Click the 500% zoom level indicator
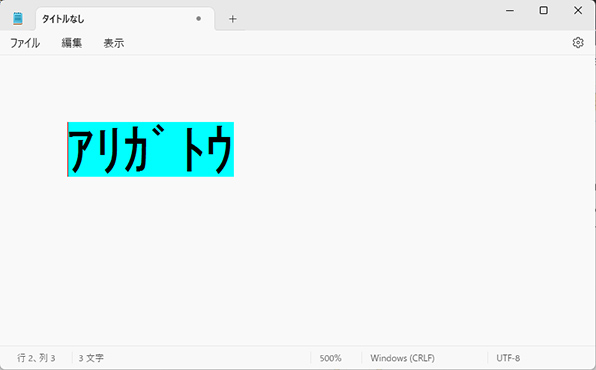 tap(330, 358)
